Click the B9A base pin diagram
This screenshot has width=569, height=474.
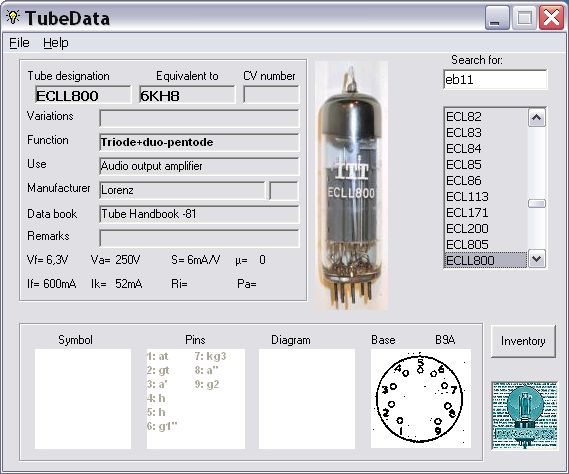tap(421, 398)
